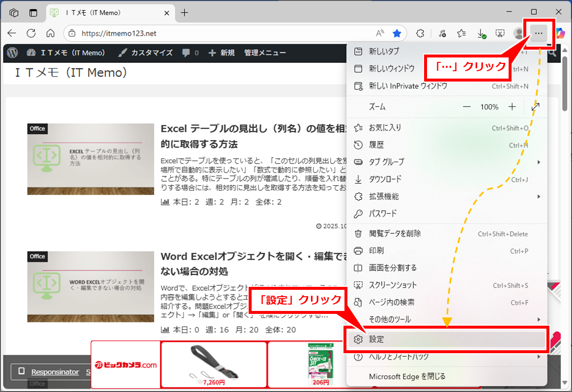The height and width of the screenshot is (392, 572).
Task: Click the WordPress logo in admin bar
Action: coord(13,53)
